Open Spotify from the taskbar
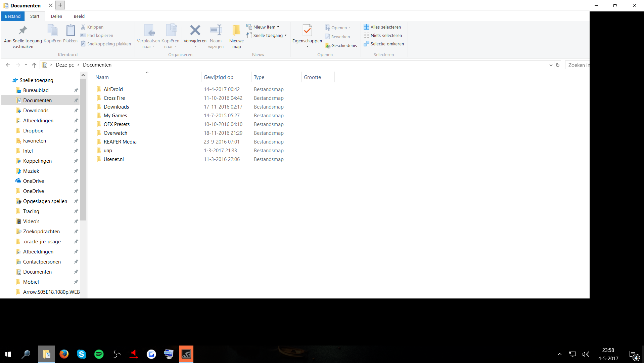 coord(99,354)
